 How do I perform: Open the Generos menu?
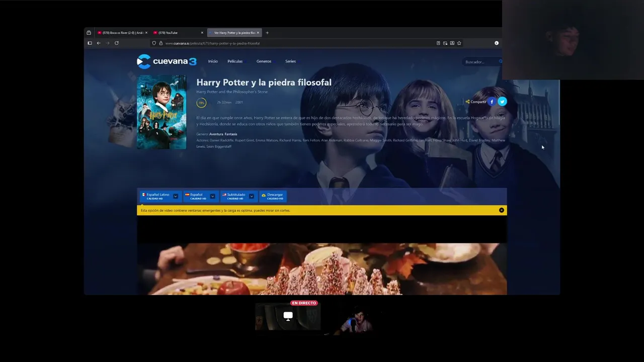264,61
